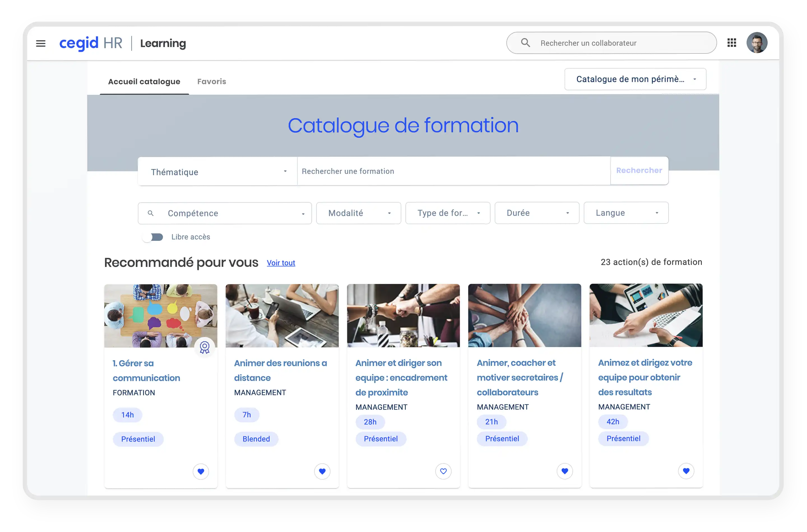The image size is (807, 532).
Task: Expand the Thématique dropdown
Action: tap(217, 172)
